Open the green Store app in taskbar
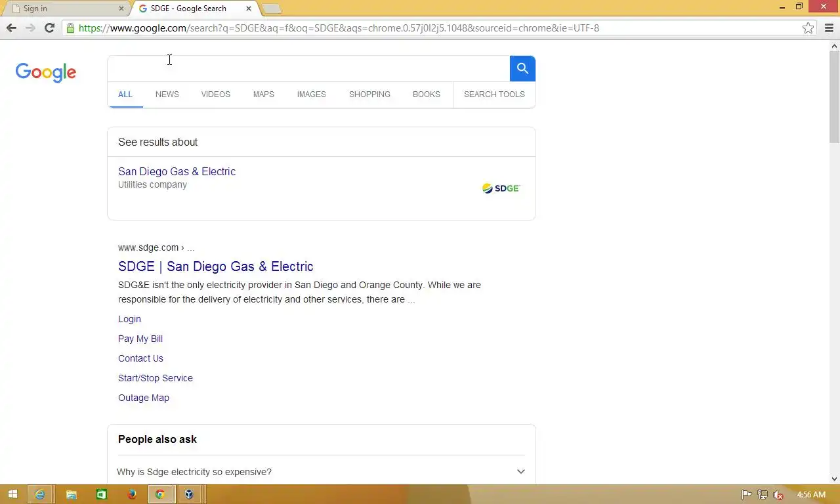The image size is (840, 504). [101, 494]
